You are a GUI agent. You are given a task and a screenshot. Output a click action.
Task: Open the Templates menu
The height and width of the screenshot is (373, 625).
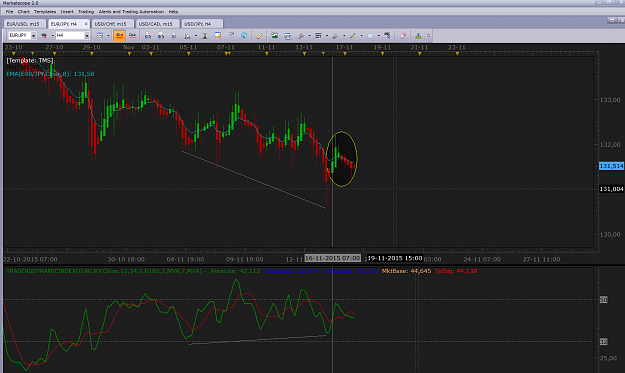(45, 12)
